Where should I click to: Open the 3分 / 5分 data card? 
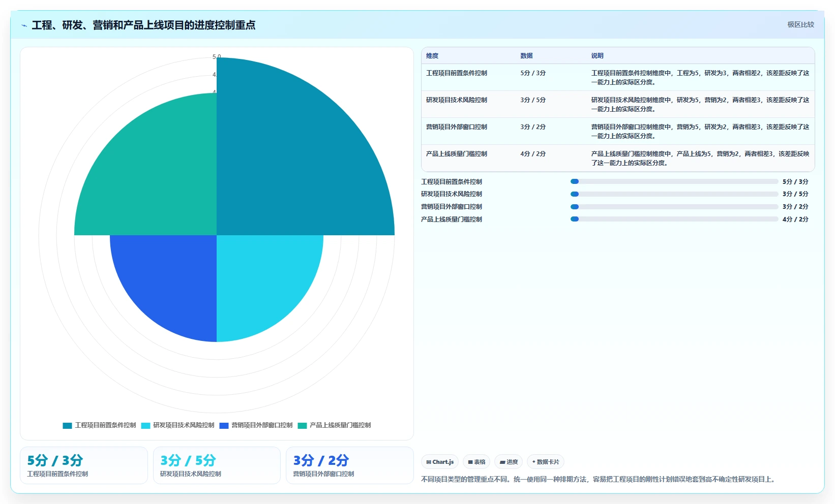click(217, 465)
